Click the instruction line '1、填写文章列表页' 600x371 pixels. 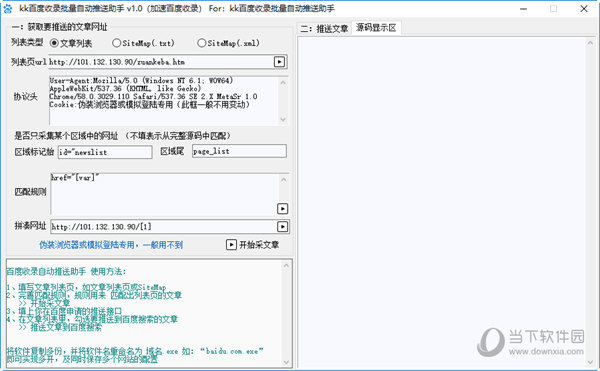click(x=86, y=287)
